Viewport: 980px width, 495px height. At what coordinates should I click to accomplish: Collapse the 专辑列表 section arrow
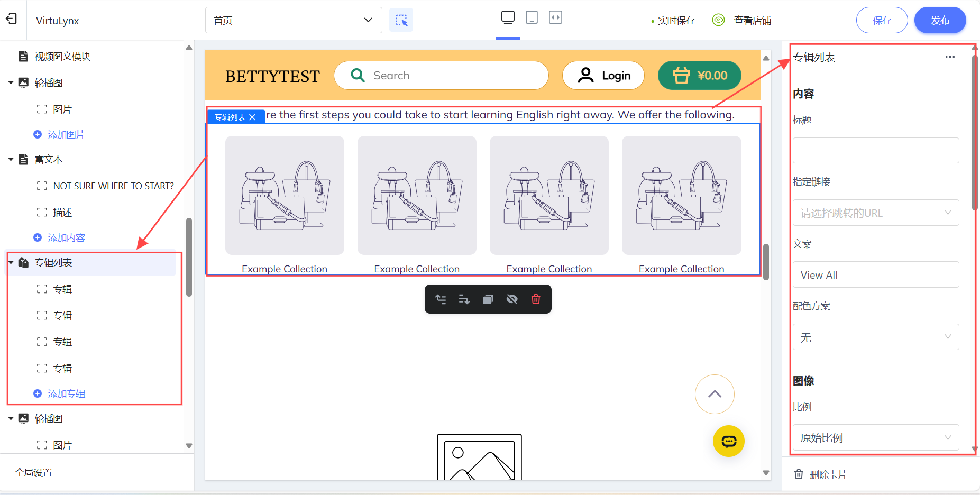point(11,263)
